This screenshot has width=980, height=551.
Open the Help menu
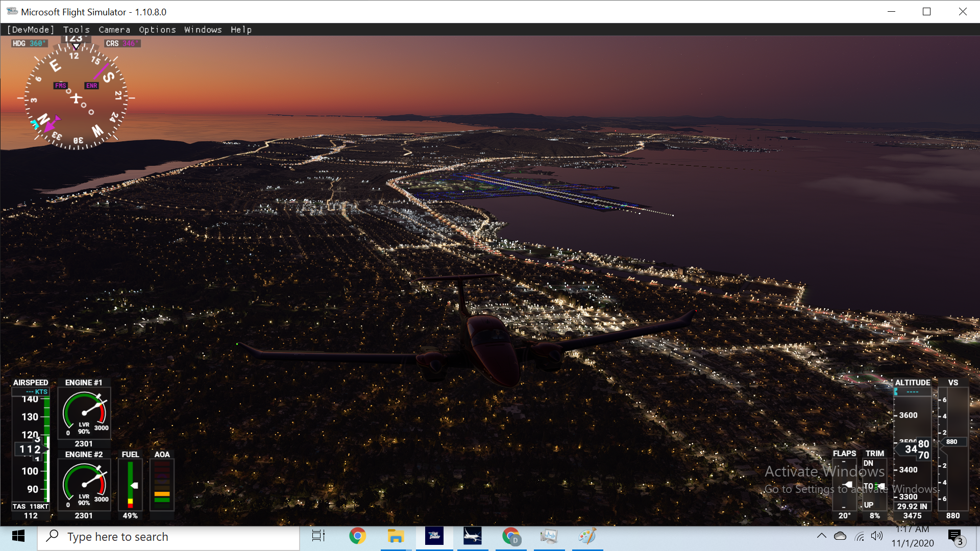coord(241,30)
